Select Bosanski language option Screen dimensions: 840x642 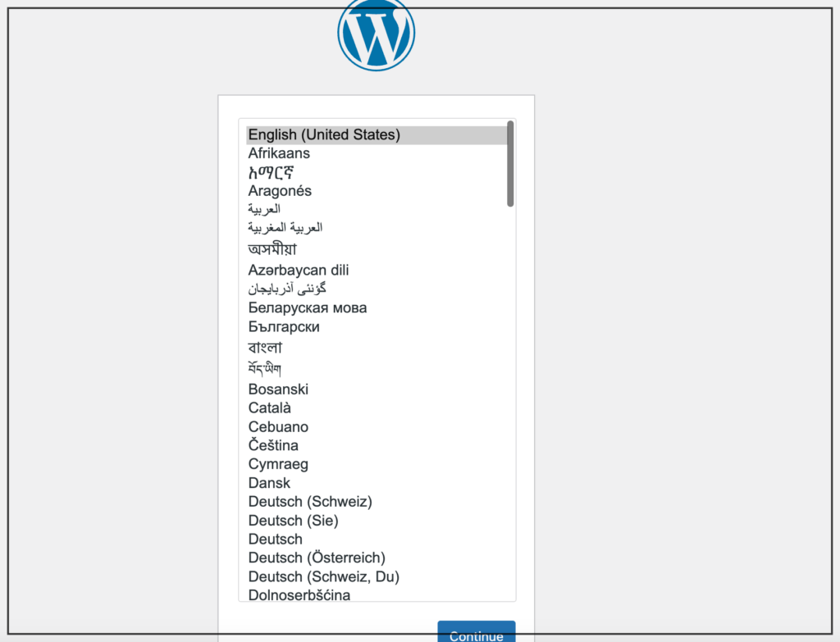tap(377, 389)
